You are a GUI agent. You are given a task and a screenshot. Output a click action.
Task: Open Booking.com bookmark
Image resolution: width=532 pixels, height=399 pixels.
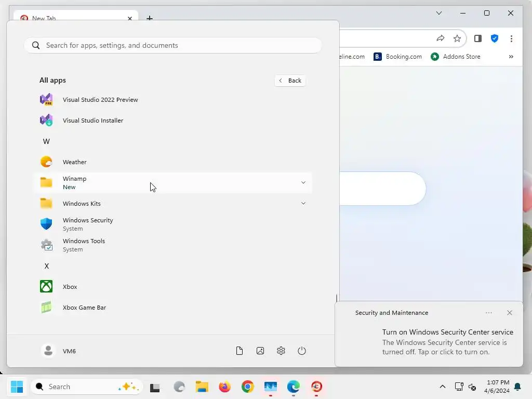(x=397, y=57)
